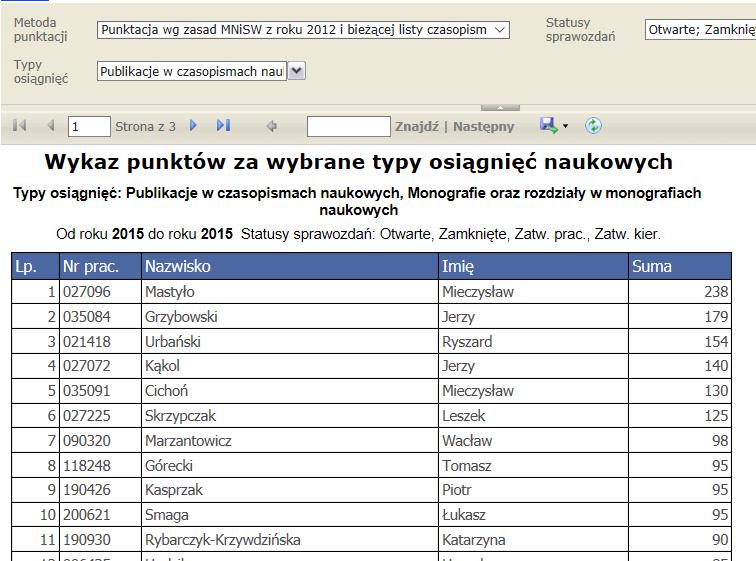Click the current page number field
The height and width of the screenshot is (561, 756).
pyautogui.click(x=89, y=126)
